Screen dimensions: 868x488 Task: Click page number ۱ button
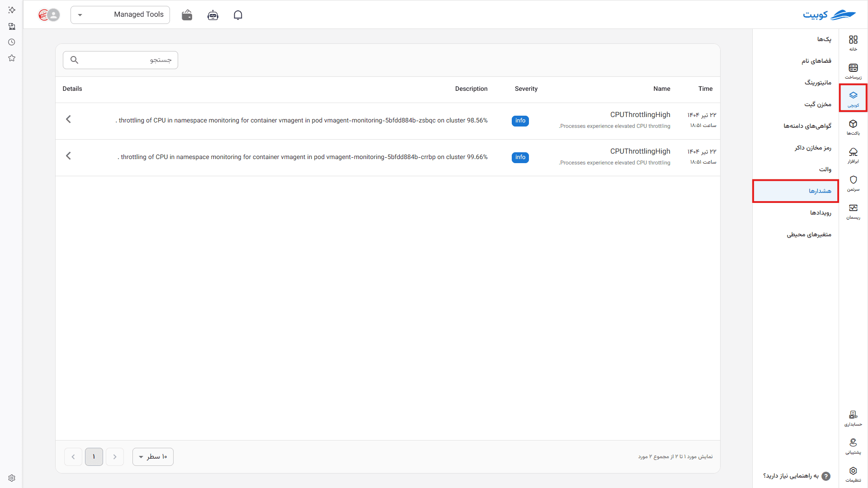click(94, 457)
